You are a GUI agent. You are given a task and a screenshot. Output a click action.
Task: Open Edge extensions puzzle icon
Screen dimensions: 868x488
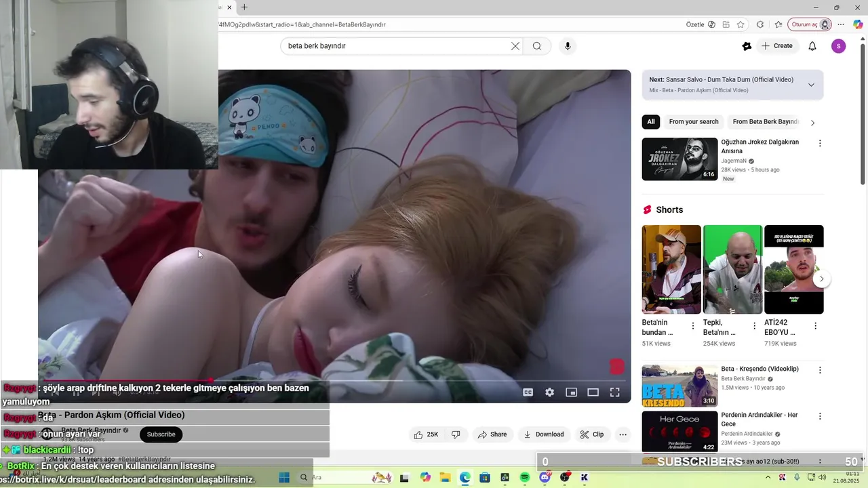coord(760,24)
